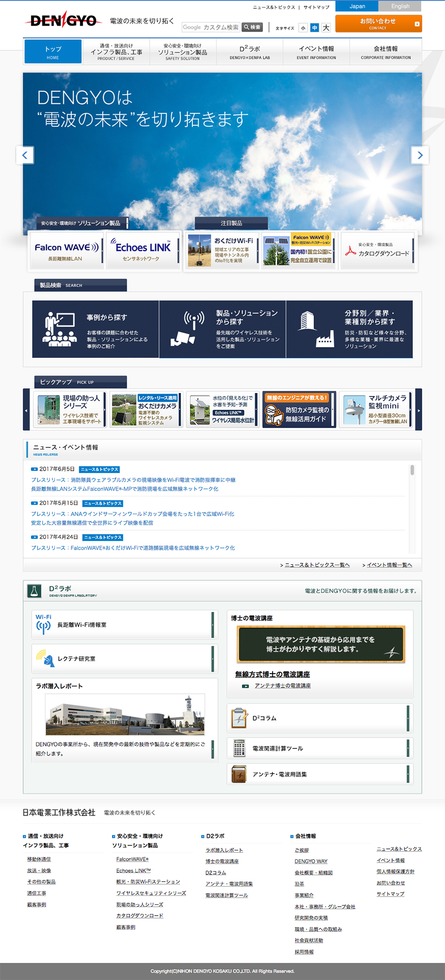Set font size to large (大)
The image size is (445, 980).
(326, 28)
